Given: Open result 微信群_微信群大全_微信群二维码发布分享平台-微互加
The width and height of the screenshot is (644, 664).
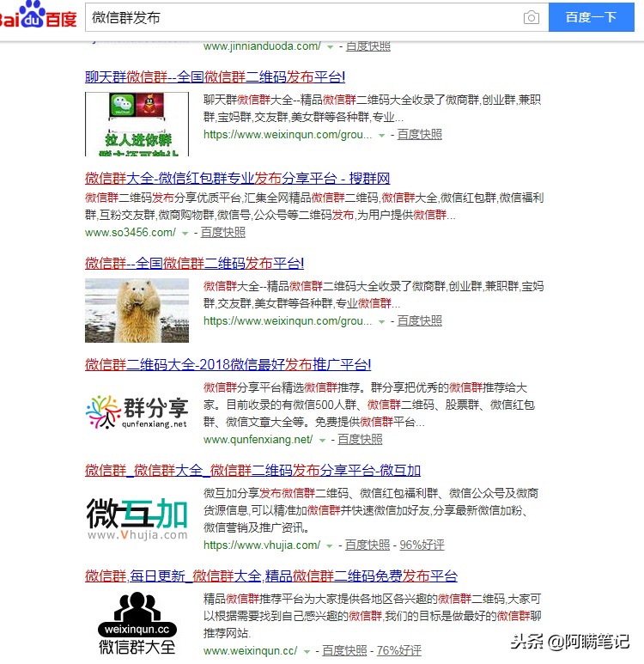Looking at the screenshot, I should click(252, 470).
